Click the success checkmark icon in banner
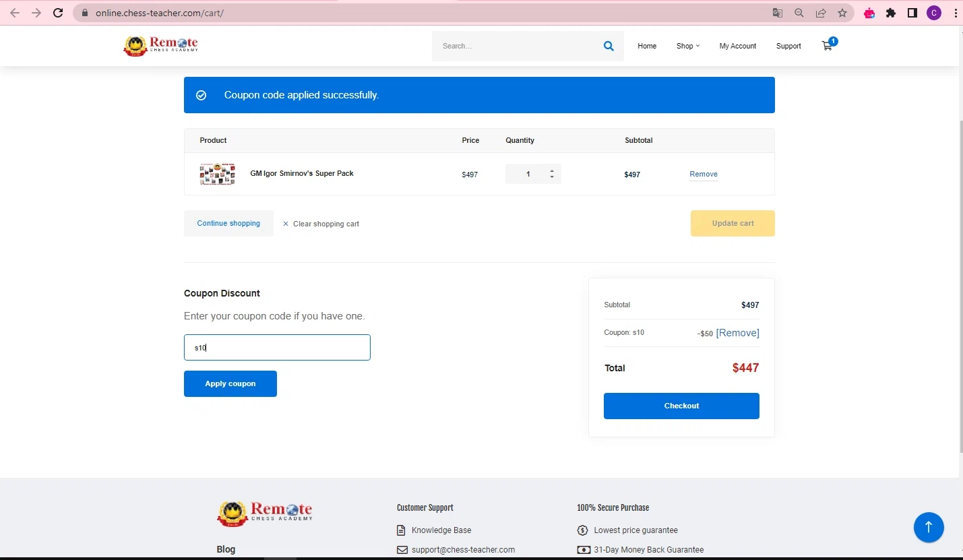The width and height of the screenshot is (963, 560). click(x=201, y=95)
